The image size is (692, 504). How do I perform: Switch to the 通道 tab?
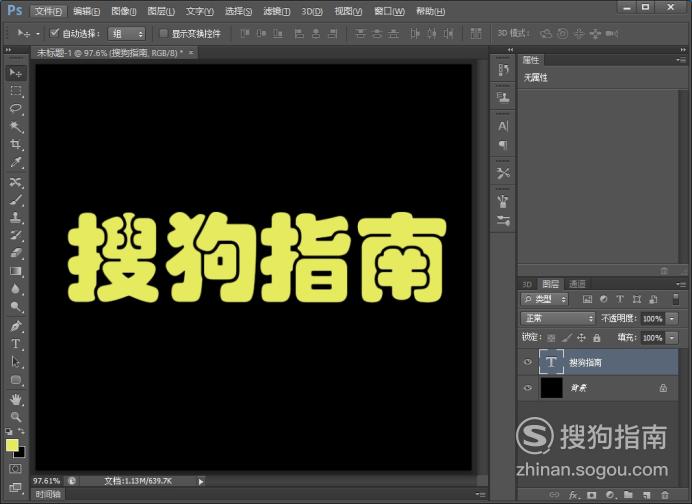coord(577,284)
